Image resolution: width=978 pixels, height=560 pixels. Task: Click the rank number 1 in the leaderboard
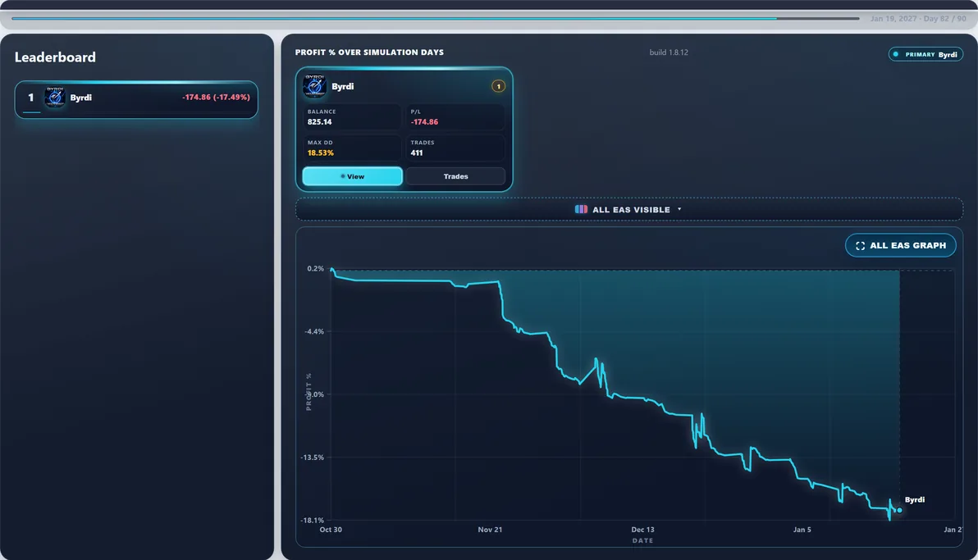point(30,98)
